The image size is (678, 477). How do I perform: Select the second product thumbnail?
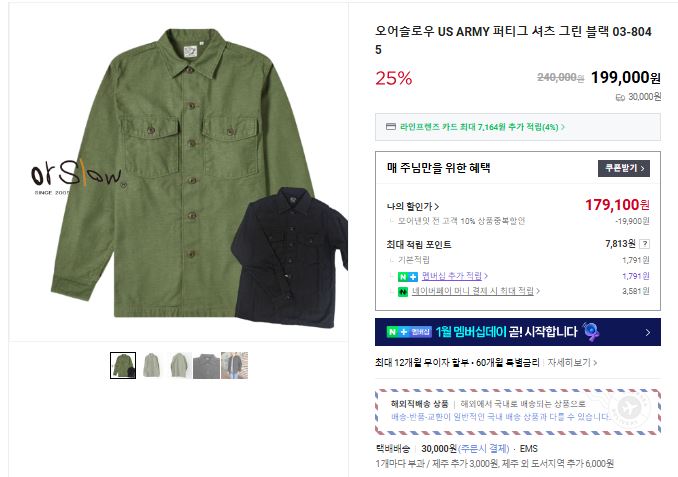(x=151, y=365)
